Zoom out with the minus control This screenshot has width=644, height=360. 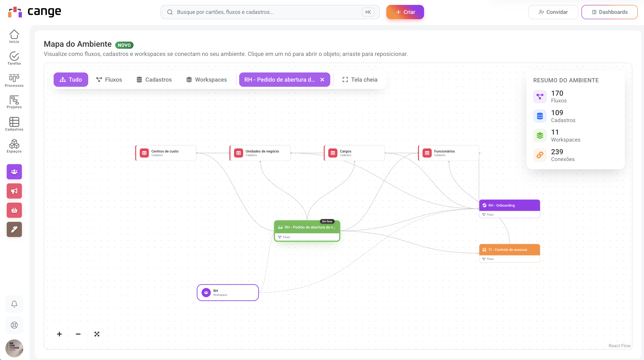click(78, 334)
